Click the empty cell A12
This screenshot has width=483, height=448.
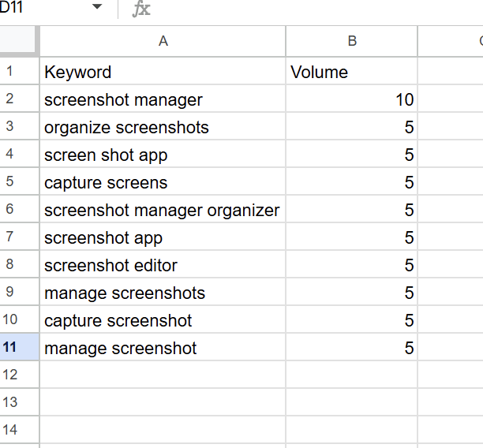tap(163, 375)
